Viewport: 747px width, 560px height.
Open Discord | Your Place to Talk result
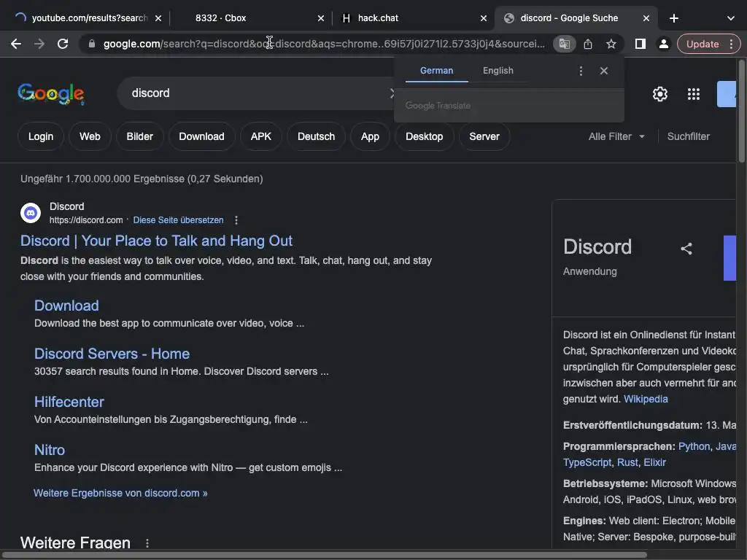pyautogui.click(x=156, y=241)
